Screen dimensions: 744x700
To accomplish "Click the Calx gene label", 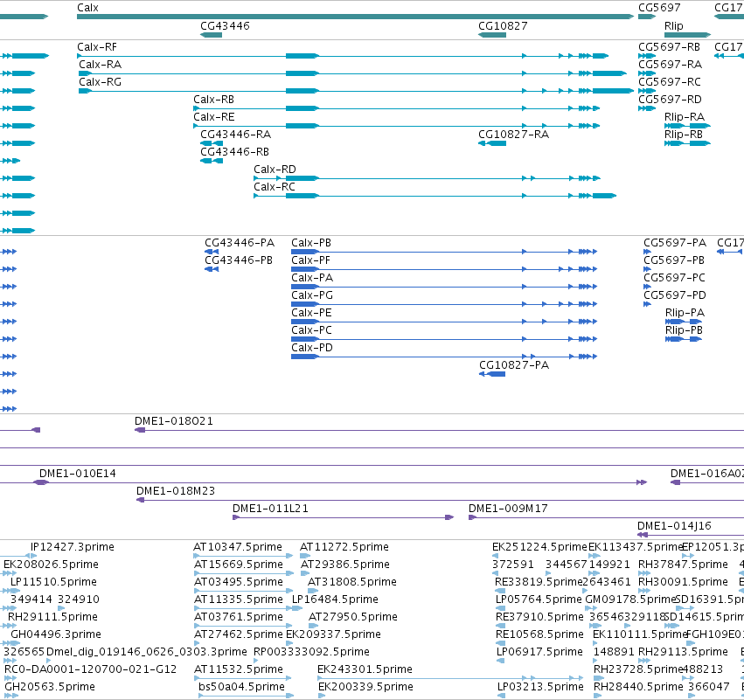I will pos(87,8).
